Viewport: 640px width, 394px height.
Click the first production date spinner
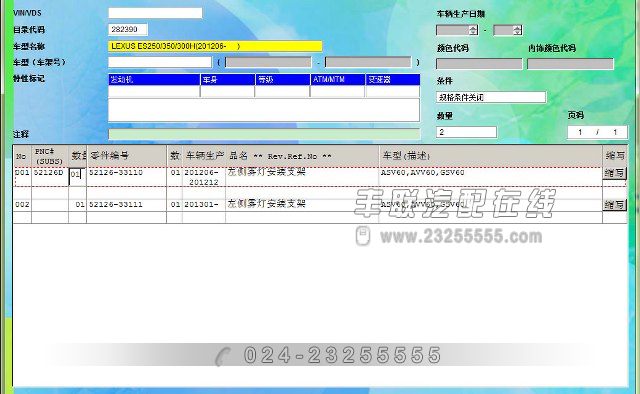457,30
